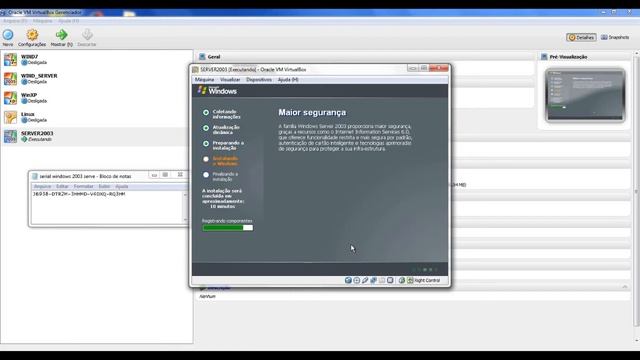Click Coletando informações step indicator

pyautogui.click(x=206, y=112)
